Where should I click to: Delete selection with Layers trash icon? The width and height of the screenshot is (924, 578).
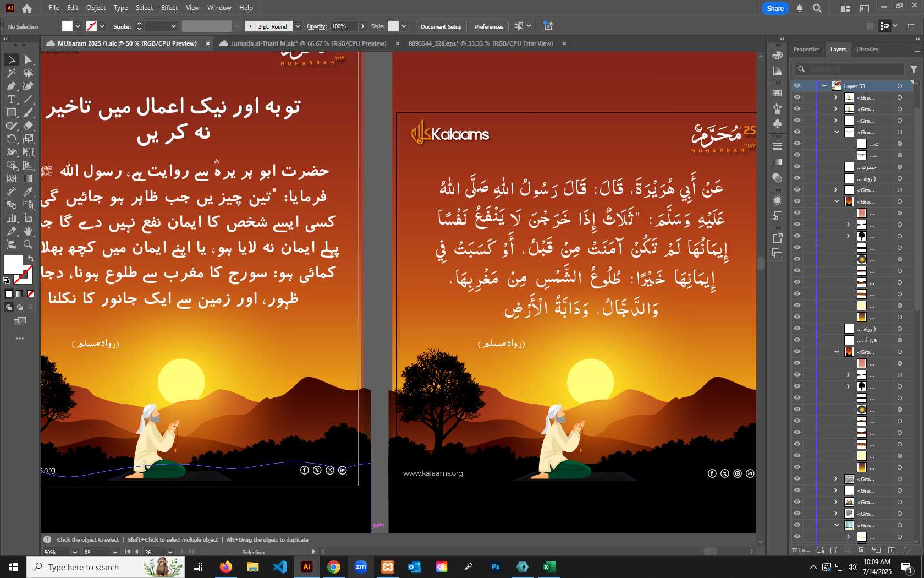905,550
